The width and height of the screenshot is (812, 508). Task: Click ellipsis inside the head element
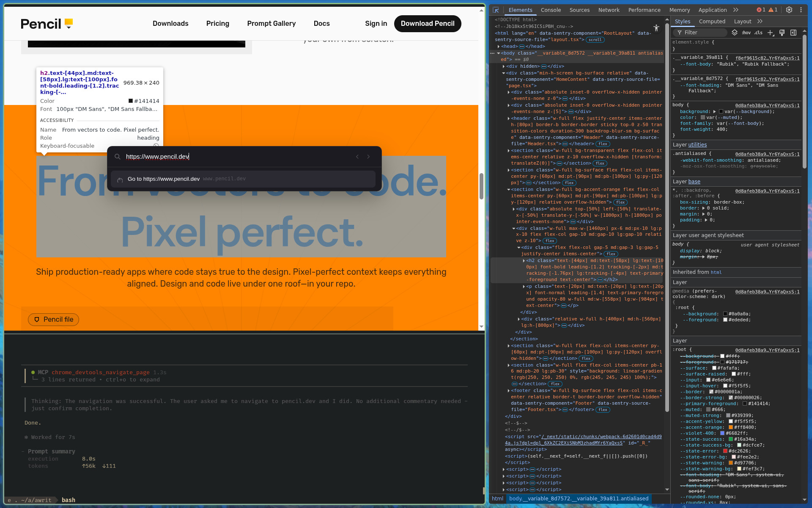[x=522, y=47]
